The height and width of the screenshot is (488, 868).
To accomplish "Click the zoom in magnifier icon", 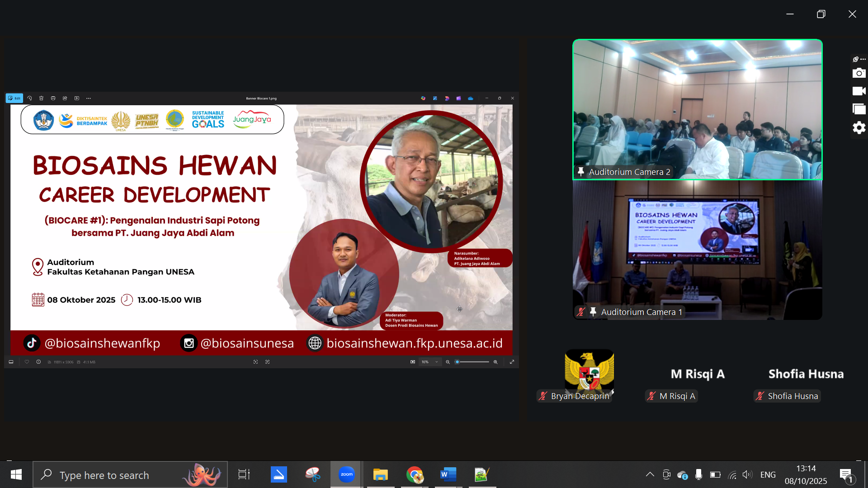I will (x=495, y=362).
